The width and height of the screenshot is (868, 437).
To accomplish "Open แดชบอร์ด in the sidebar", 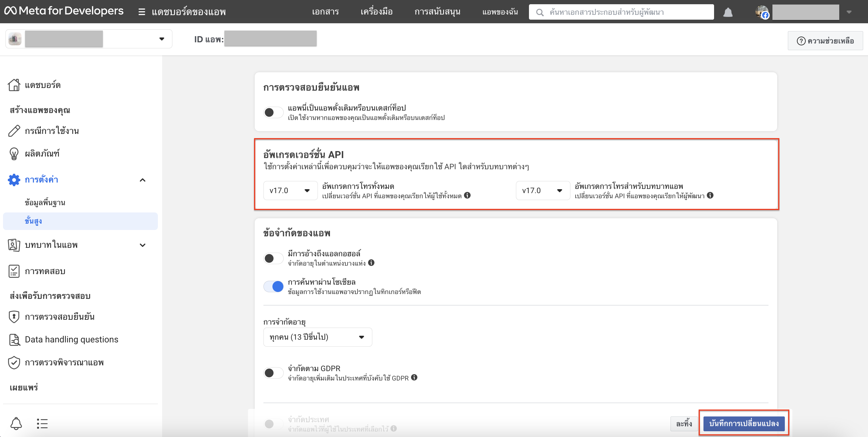I will coord(43,85).
